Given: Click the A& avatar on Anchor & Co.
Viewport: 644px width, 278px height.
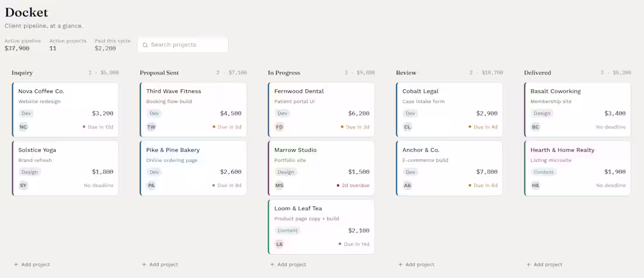Looking at the screenshot, I should [x=407, y=185].
